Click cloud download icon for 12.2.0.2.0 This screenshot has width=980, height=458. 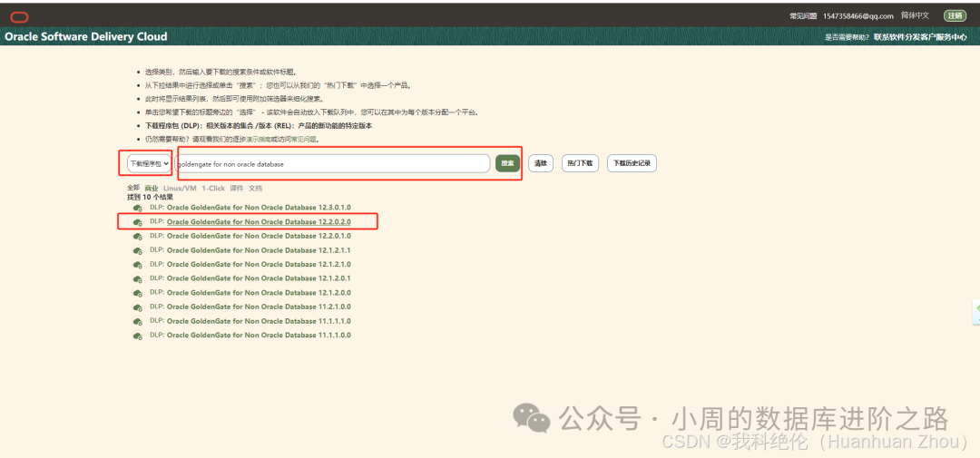(138, 222)
